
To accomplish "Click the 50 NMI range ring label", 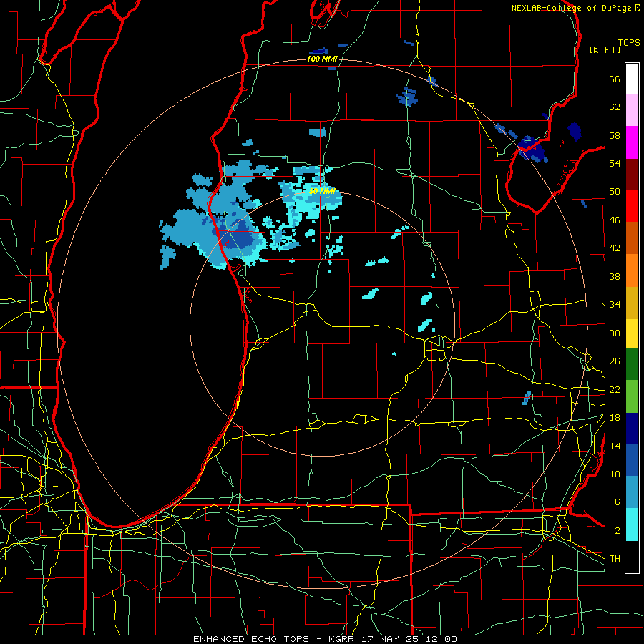I will click(322, 191).
